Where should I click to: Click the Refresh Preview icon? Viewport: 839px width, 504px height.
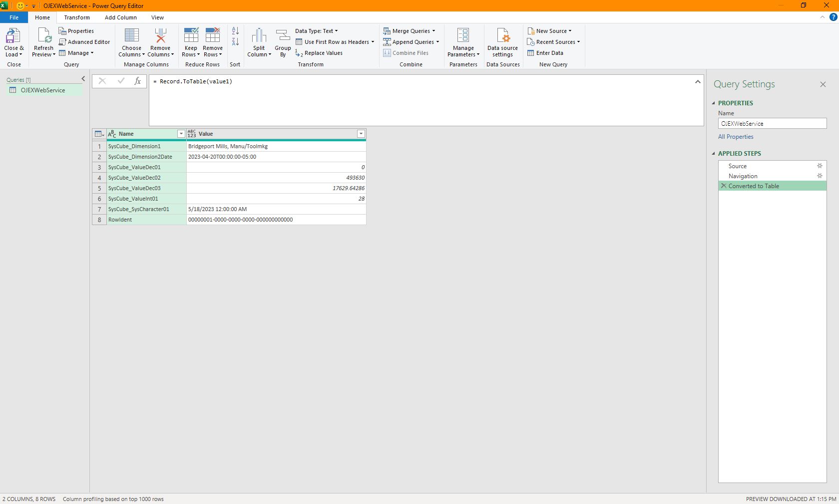(44, 36)
